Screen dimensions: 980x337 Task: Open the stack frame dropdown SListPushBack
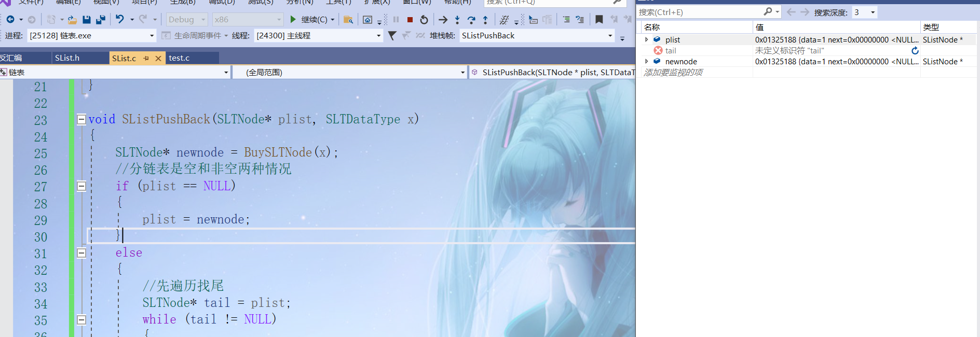(537, 35)
